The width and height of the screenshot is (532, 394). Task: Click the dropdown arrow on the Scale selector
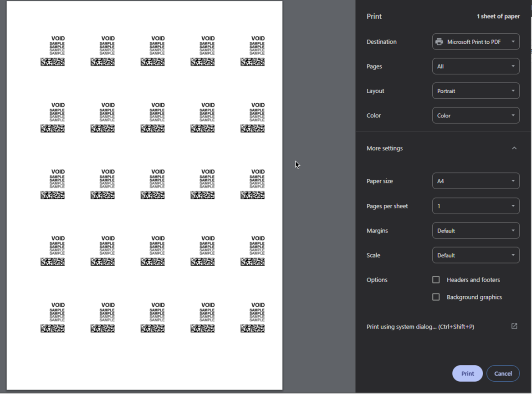coord(513,255)
